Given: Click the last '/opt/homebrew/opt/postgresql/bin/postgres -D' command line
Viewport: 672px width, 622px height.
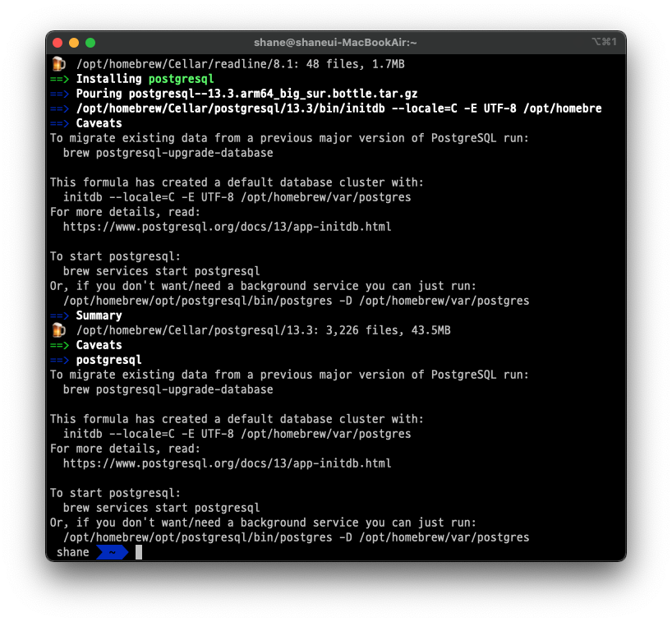Looking at the screenshot, I should [x=296, y=537].
